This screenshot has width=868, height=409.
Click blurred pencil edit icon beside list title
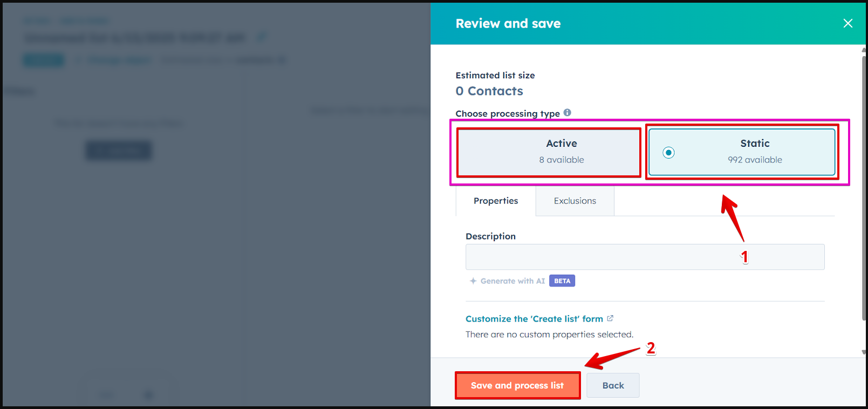point(261,37)
